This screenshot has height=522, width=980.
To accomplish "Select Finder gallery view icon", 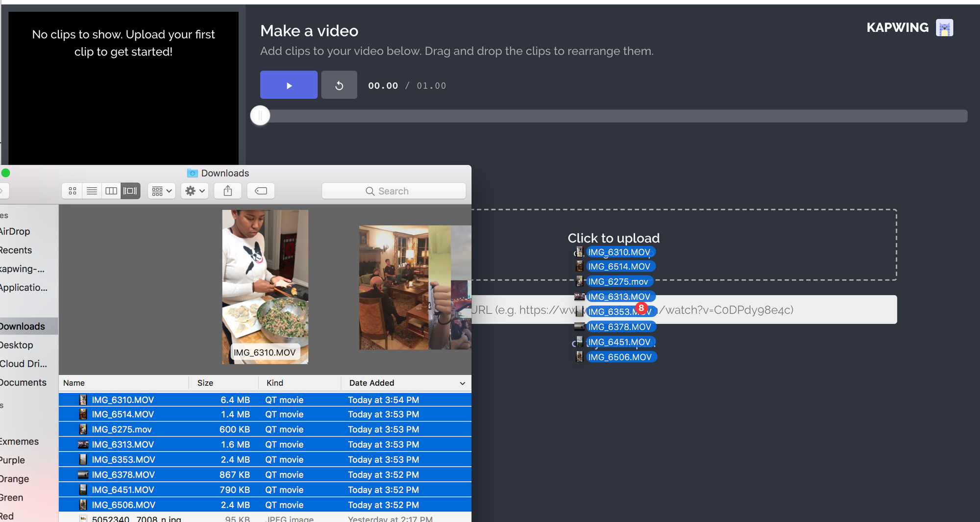I will point(130,191).
